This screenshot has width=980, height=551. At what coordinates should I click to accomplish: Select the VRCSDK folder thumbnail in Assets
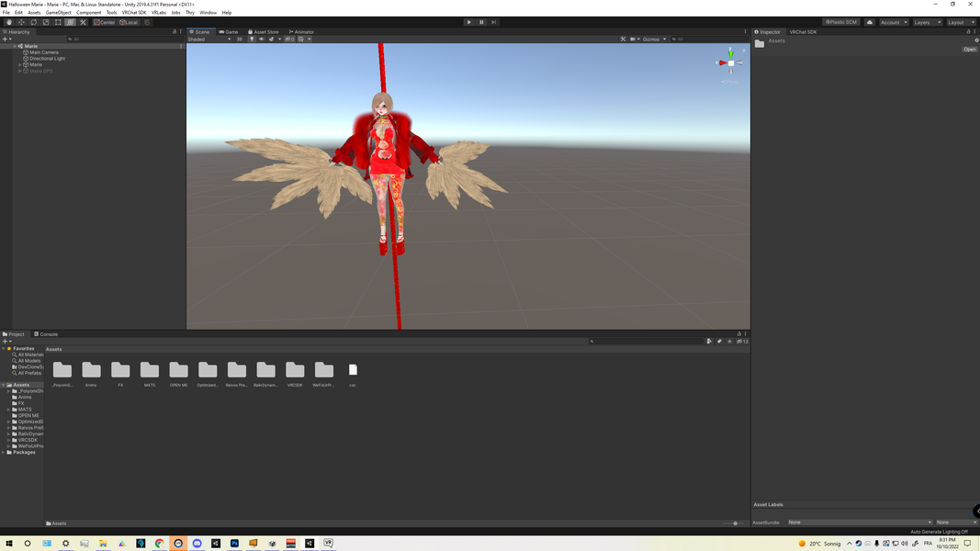(295, 370)
